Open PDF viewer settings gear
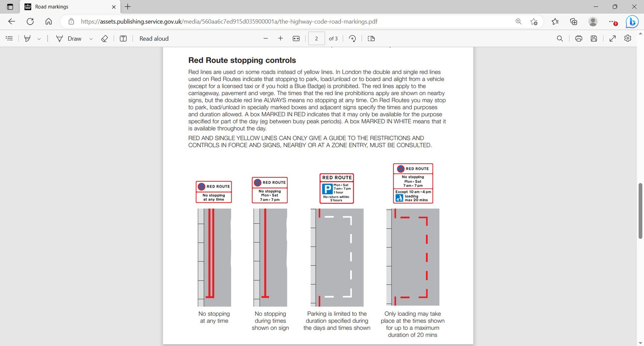This screenshot has height=346, width=644. (628, 38)
